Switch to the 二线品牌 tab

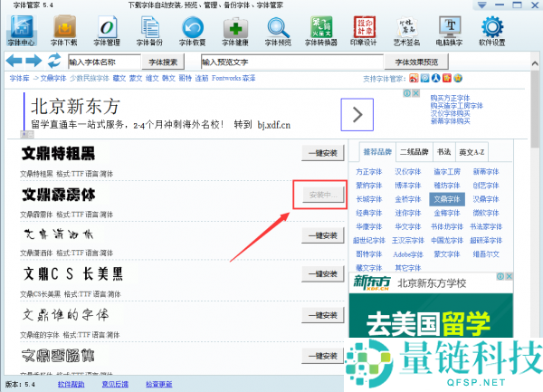(415, 151)
